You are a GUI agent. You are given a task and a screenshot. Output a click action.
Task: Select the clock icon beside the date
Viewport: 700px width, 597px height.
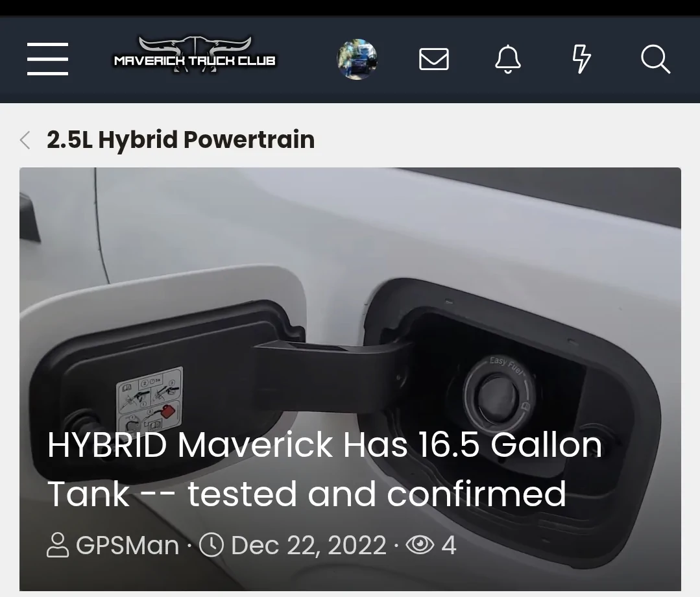pos(211,544)
